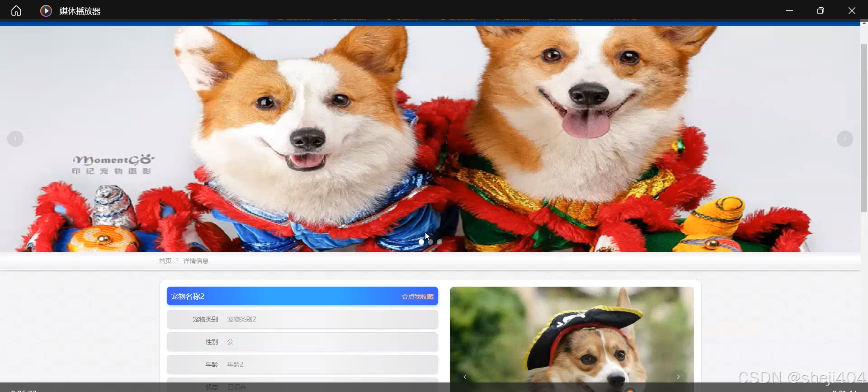Show the next banner slide
The height and width of the screenshot is (392, 868).
[844, 139]
